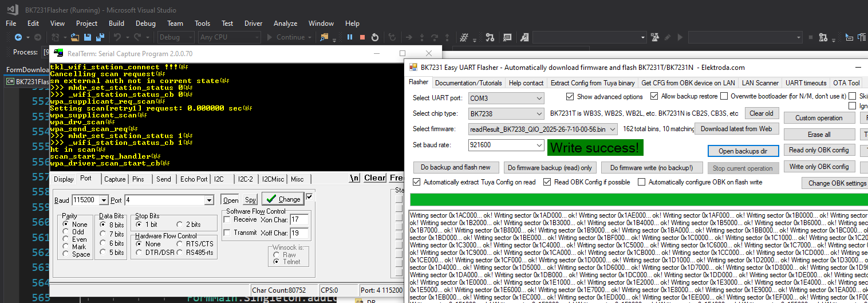The height and width of the screenshot is (303, 868).
Task: Open RealTerm Baud dropdown
Action: pos(104,200)
